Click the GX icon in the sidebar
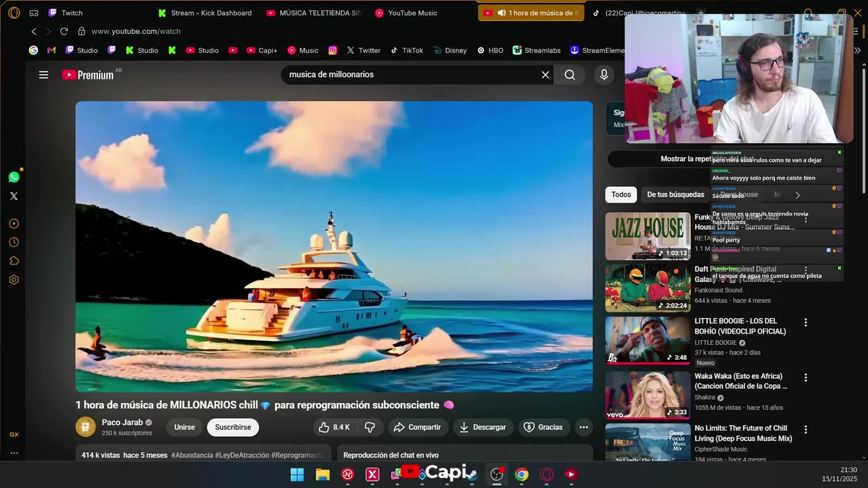Screen dimensions: 868x488 tap(14, 434)
